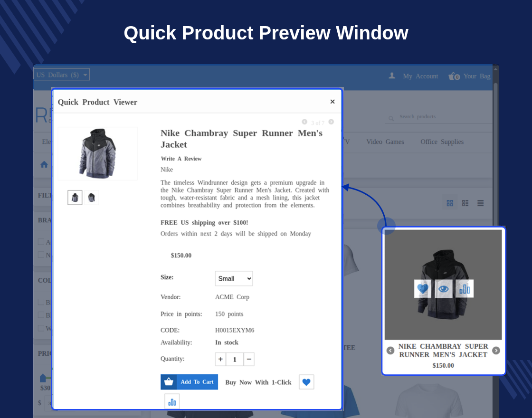This screenshot has width=532, height=418.
Task: Open the Size dropdown set to Small
Action: [x=234, y=278]
